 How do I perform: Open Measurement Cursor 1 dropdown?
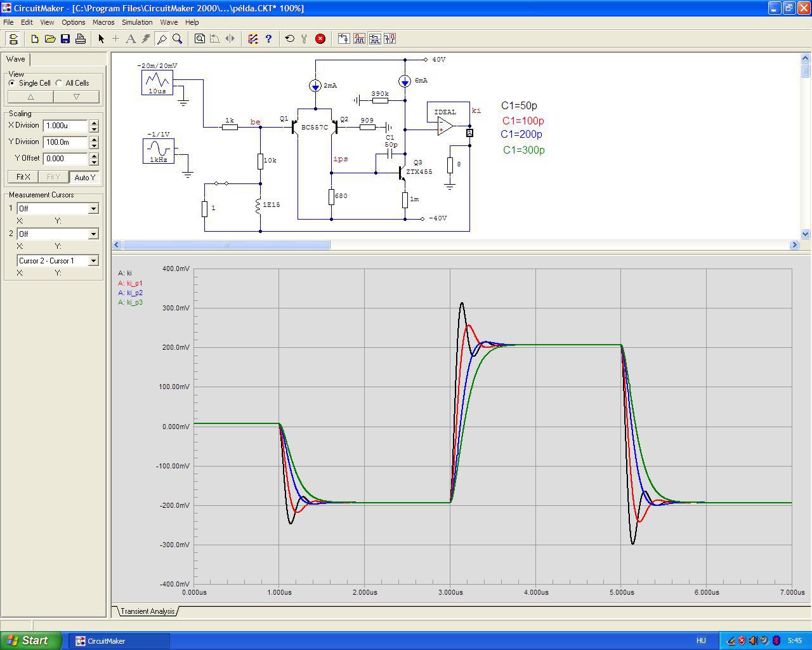tap(93, 208)
